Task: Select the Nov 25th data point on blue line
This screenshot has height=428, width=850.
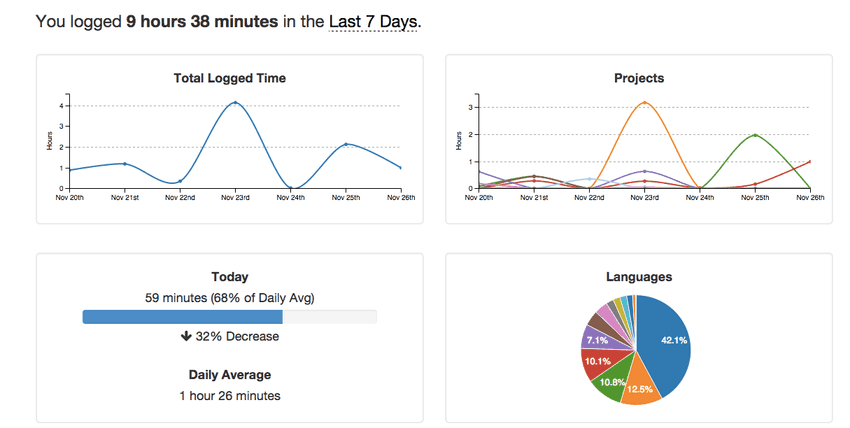Action: (346, 144)
